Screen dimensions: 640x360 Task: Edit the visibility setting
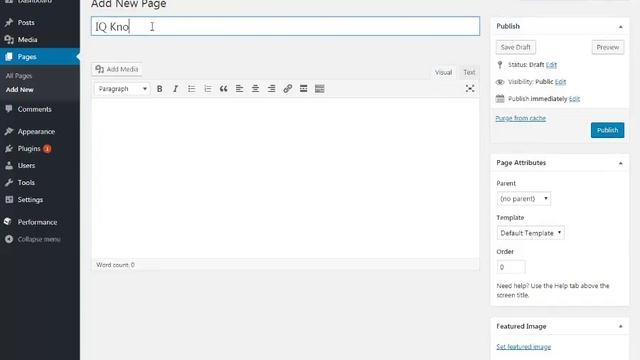pos(560,82)
